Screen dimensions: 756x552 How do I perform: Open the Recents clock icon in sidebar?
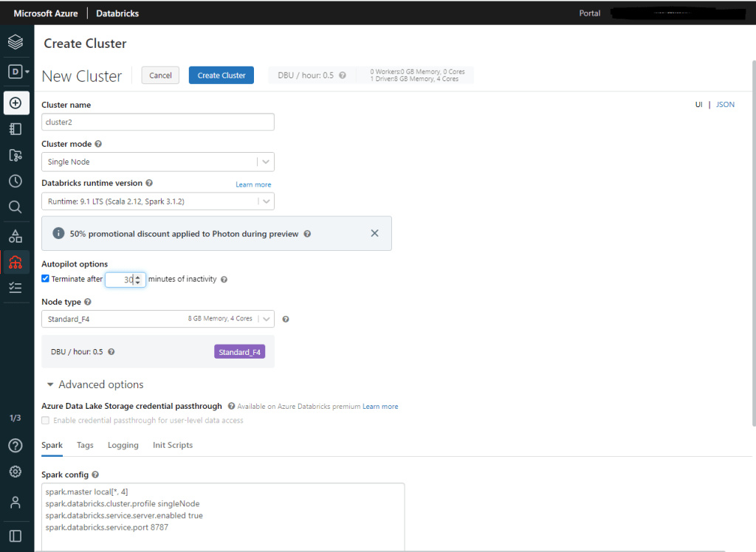tap(16, 181)
